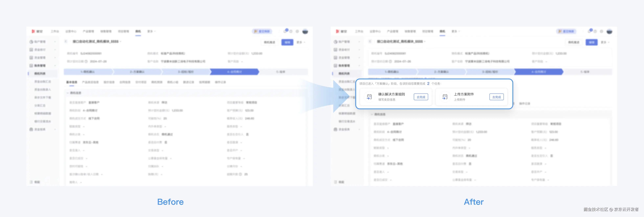This screenshot has width=644, height=217.
Task: Expand first sidebar menu chevron in Before panel
Action: pos(55,42)
